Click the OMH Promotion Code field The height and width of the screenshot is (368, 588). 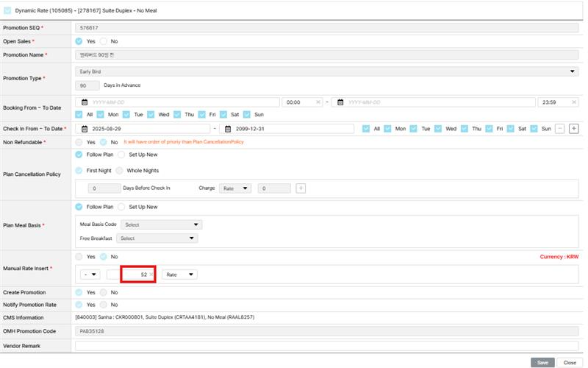(326, 331)
